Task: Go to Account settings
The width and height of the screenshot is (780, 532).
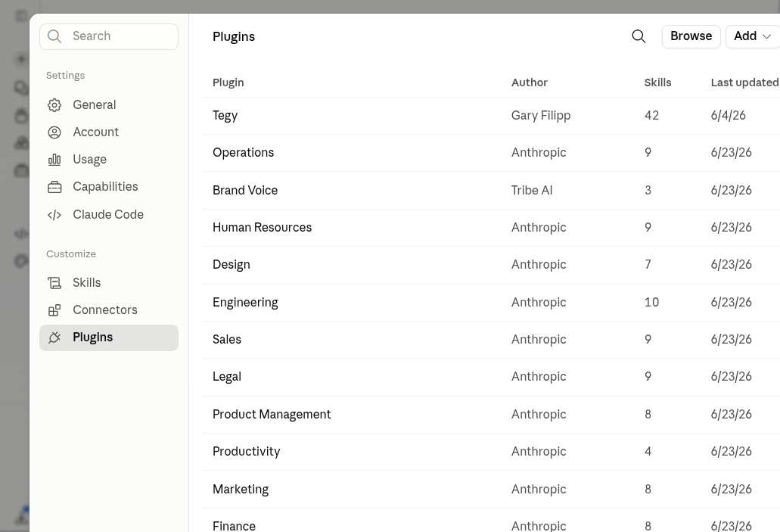Action: [x=109, y=132]
